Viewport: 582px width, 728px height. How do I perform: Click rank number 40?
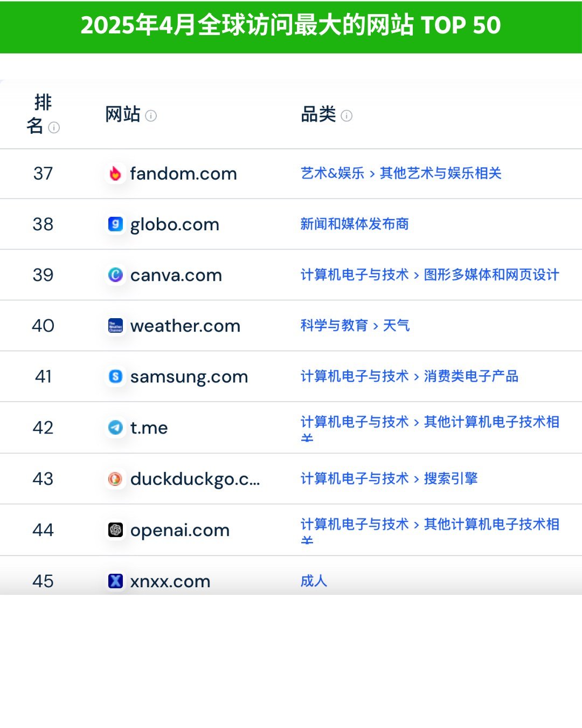tap(43, 326)
